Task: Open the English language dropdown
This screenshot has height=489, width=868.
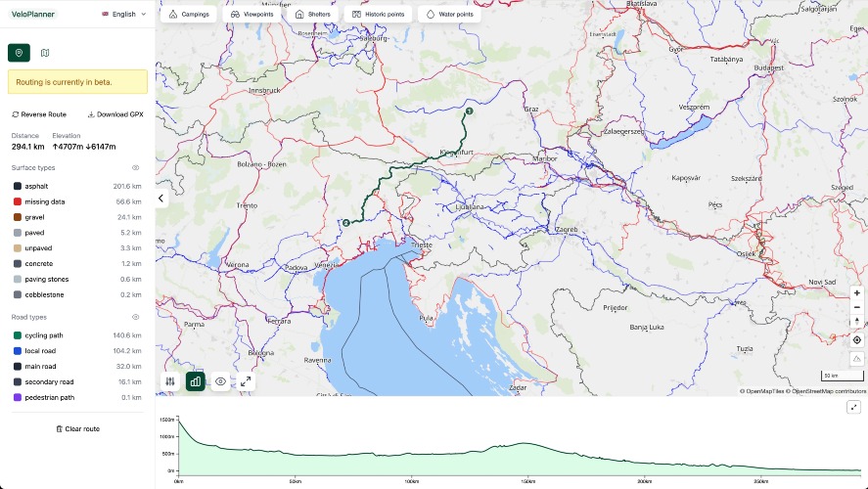Action: point(124,14)
